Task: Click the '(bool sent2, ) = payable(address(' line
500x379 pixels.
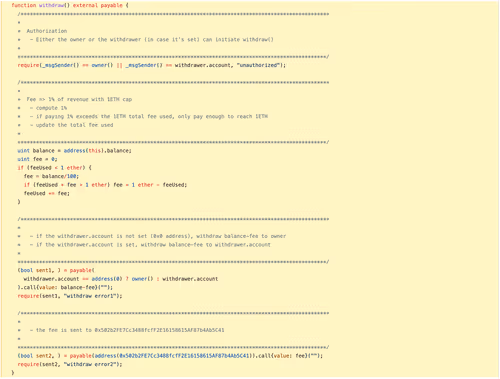Action: [170, 356]
